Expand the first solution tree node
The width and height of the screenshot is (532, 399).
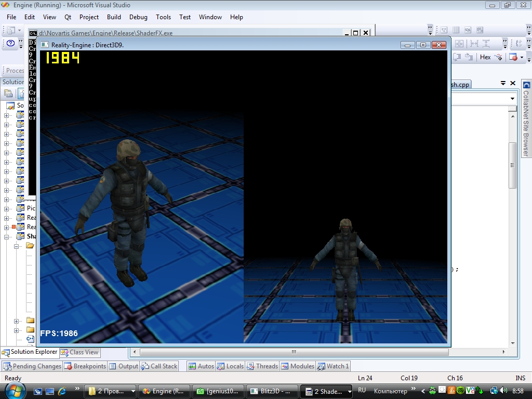coord(7,115)
